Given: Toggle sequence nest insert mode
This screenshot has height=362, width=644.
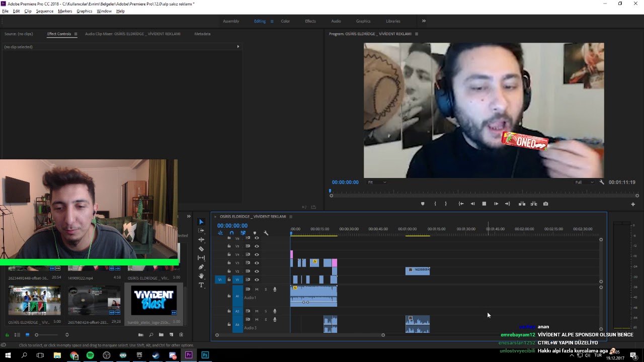Looking at the screenshot, I should [x=220, y=233].
